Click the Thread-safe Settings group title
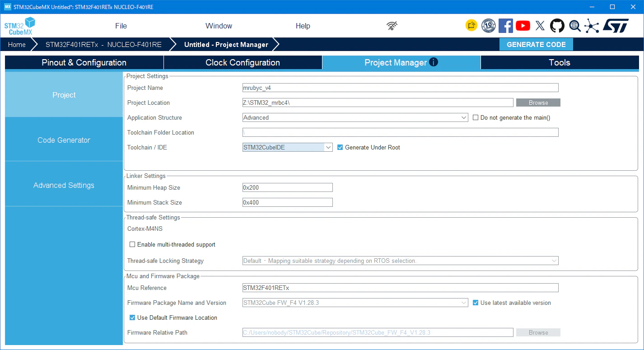 point(153,217)
